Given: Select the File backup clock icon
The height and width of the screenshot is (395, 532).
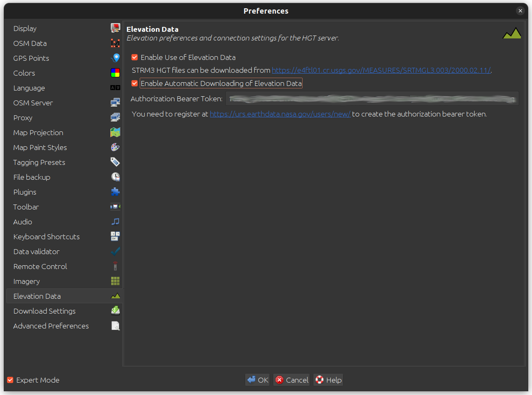Looking at the screenshot, I should [115, 176].
